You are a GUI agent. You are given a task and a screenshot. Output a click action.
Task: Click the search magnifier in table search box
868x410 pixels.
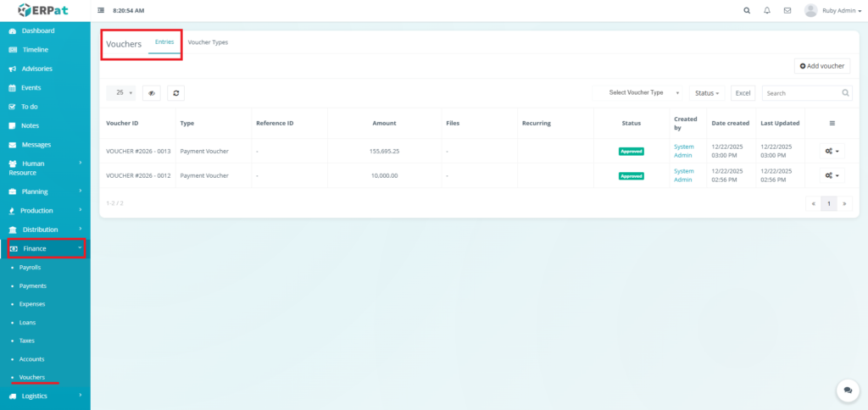pos(845,93)
